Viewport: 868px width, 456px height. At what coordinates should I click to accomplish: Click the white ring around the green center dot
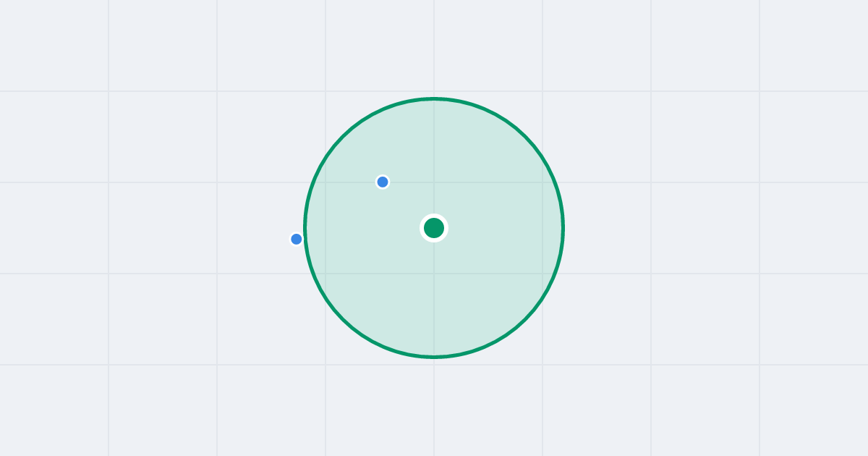434,216
